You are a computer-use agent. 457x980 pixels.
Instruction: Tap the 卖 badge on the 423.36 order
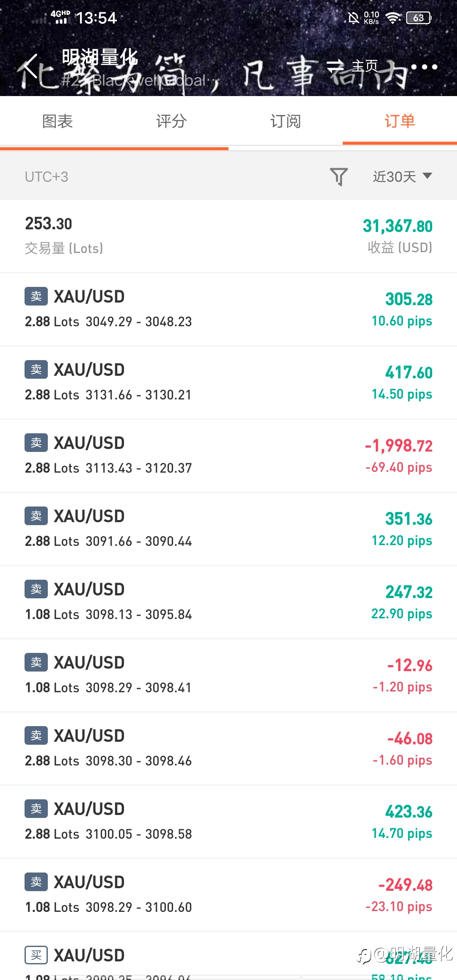point(36,809)
